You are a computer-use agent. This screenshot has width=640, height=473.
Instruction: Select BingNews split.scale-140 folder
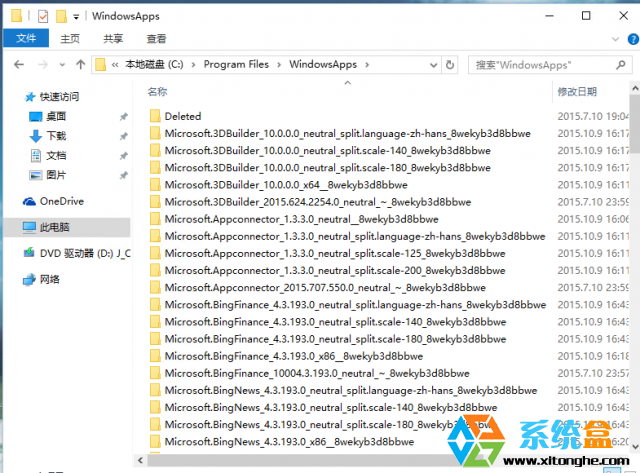coord(331,408)
